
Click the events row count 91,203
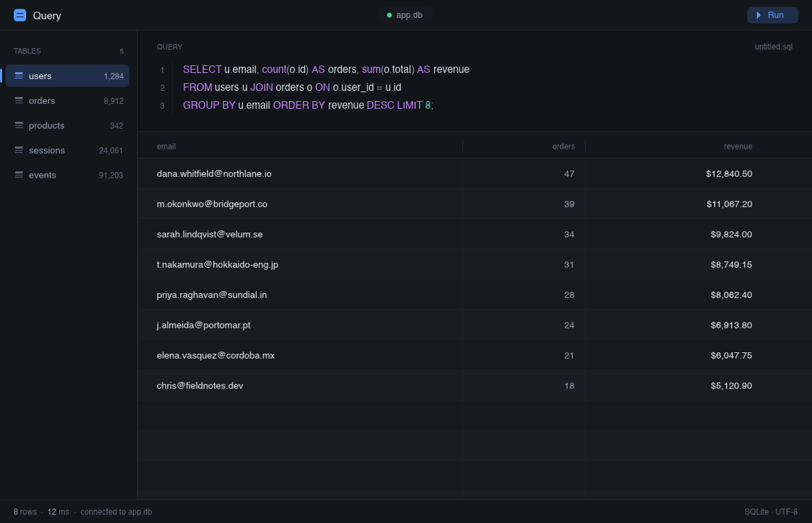pyautogui.click(x=111, y=175)
